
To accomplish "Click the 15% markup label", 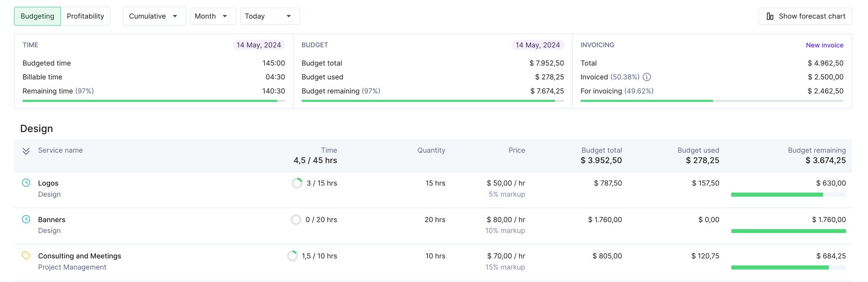I will coord(505,267).
